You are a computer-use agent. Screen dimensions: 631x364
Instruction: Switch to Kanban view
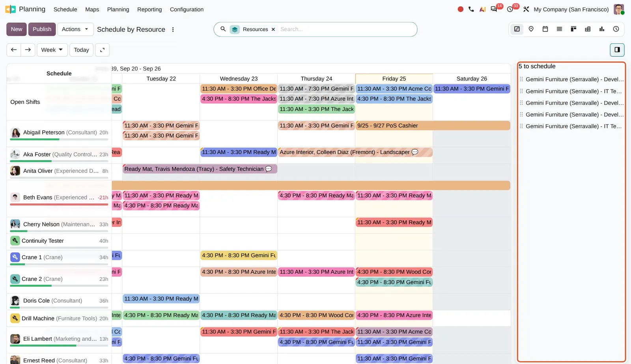(x=573, y=29)
